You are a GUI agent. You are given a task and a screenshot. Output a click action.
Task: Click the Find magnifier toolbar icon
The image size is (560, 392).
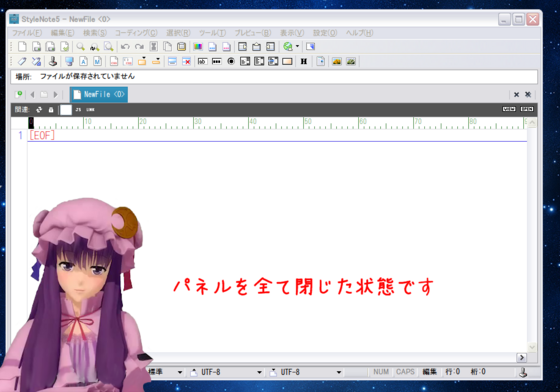(x=81, y=46)
